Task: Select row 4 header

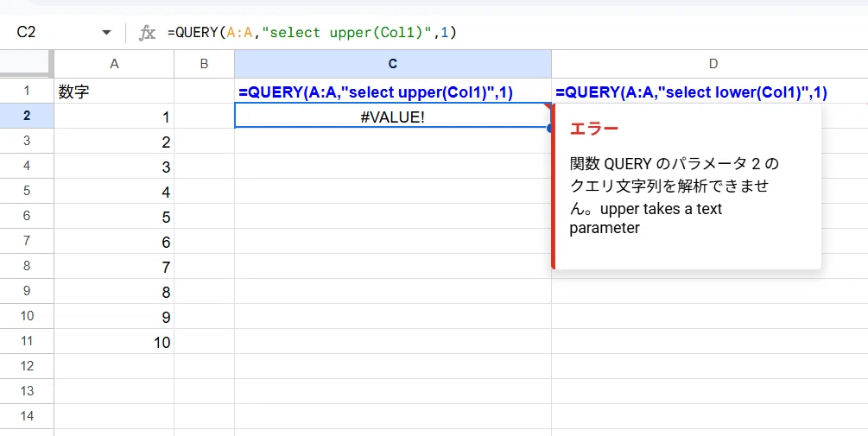Action: 27,166
